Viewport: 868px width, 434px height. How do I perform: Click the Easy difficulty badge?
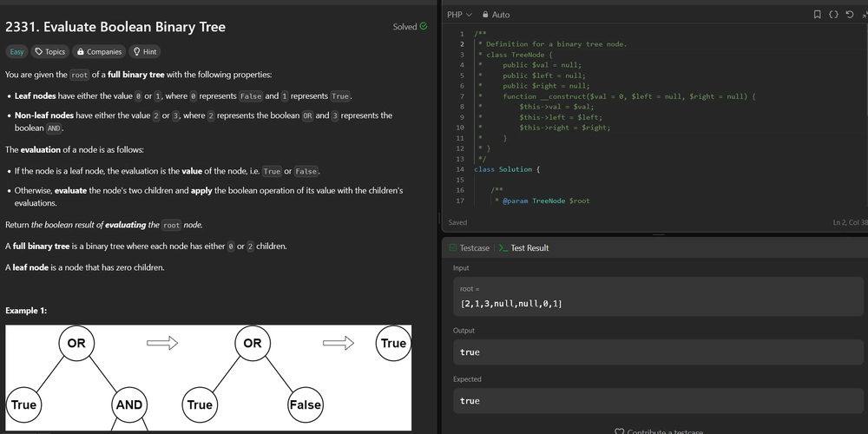[x=16, y=51]
